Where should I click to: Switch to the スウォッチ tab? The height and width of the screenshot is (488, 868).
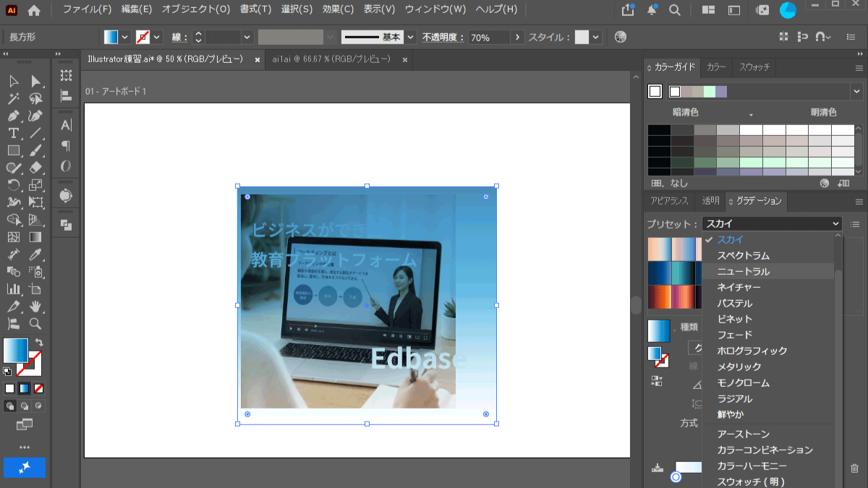[x=754, y=67]
